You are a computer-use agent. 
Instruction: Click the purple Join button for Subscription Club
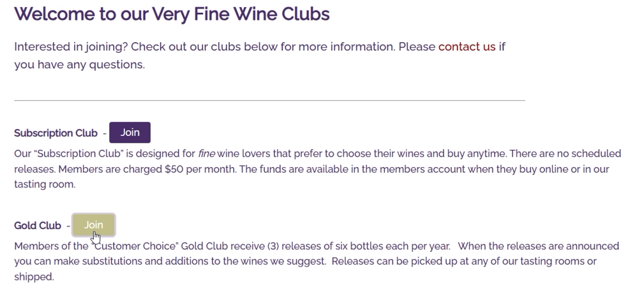coord(130,133)
